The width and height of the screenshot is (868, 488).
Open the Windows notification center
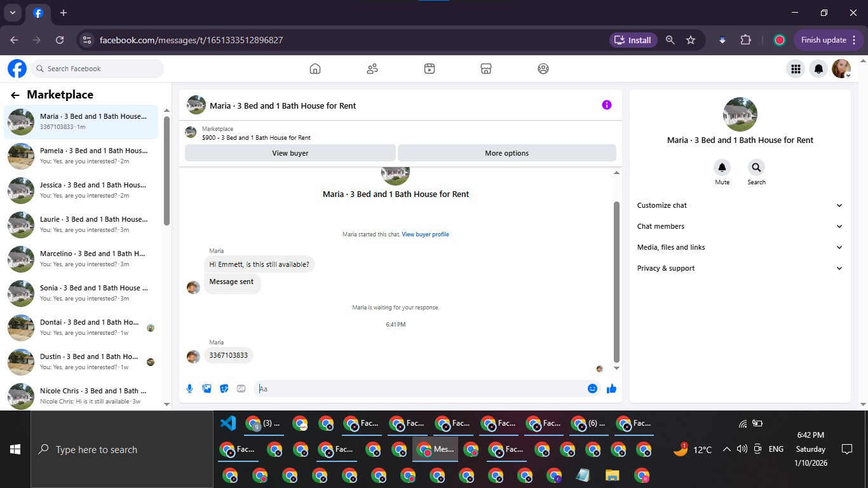click(846, 449)
